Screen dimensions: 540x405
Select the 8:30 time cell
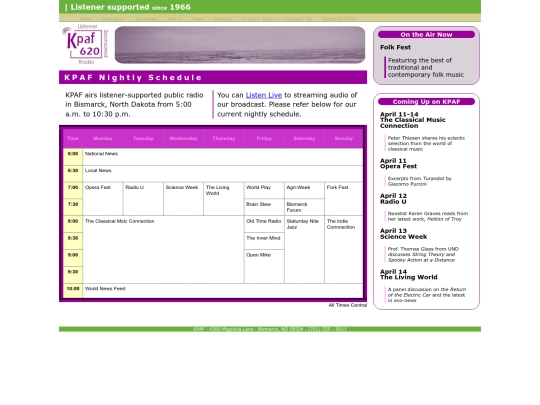[73, 241]
